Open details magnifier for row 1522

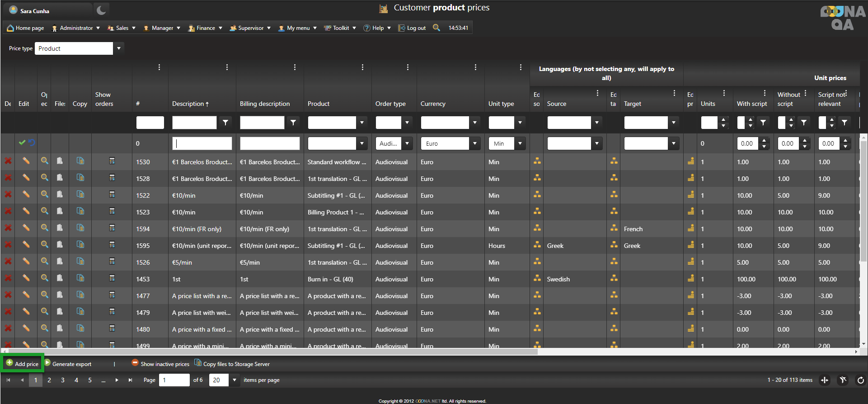tap(44, 195)
